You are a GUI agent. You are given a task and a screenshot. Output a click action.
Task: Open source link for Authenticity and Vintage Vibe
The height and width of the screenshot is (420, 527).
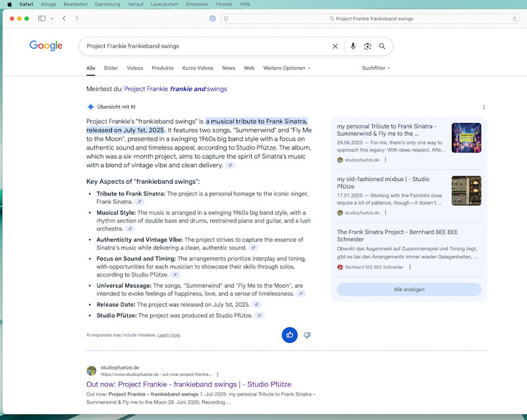254,248
